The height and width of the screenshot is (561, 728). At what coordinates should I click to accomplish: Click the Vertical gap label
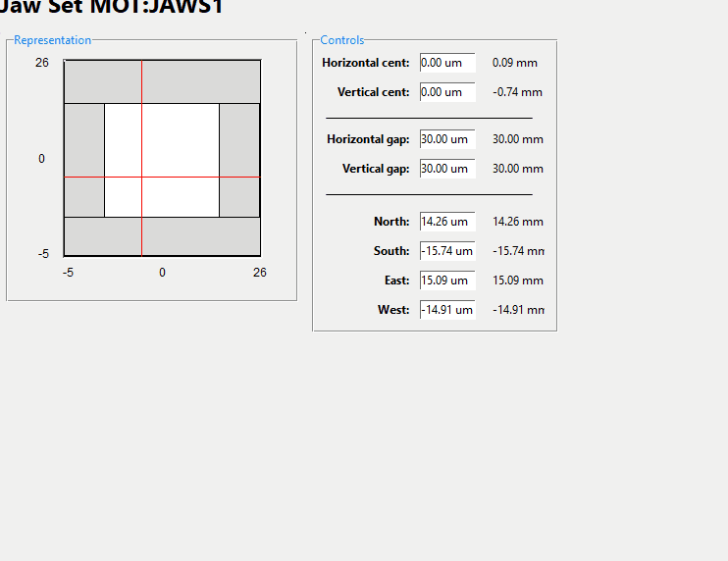(376, 169)
